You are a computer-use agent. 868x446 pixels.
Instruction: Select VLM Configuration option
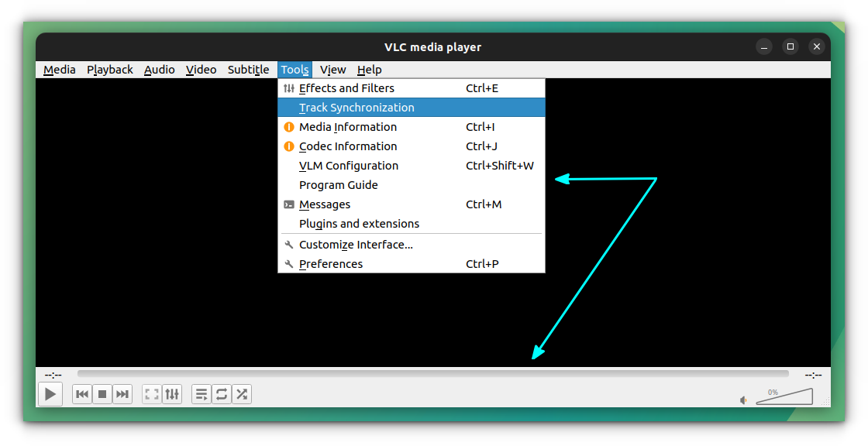click(412, 166)
